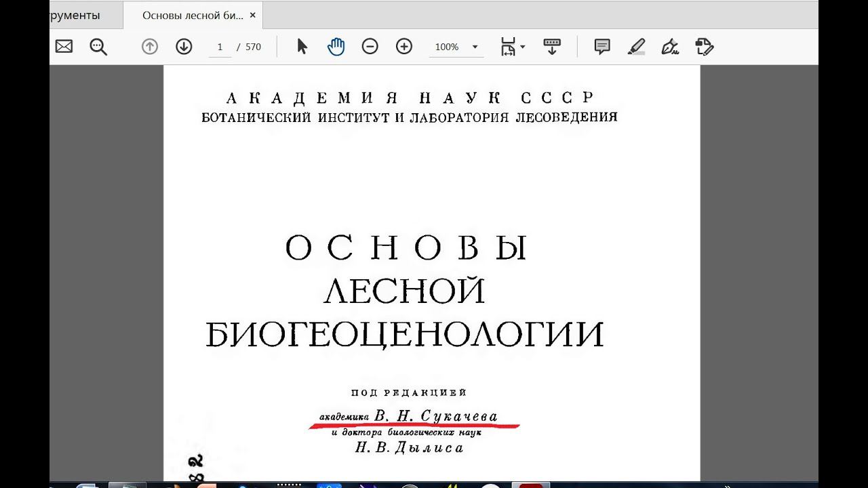This screenshot has height=488, width=868.
Task: Click the title word ЛЕСНОЙ
Action: [x=405, y=291]
